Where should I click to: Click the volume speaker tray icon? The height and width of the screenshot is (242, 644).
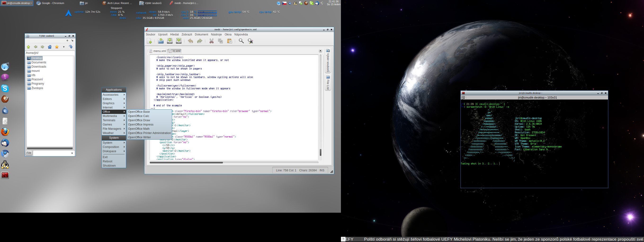coord(322,3)
